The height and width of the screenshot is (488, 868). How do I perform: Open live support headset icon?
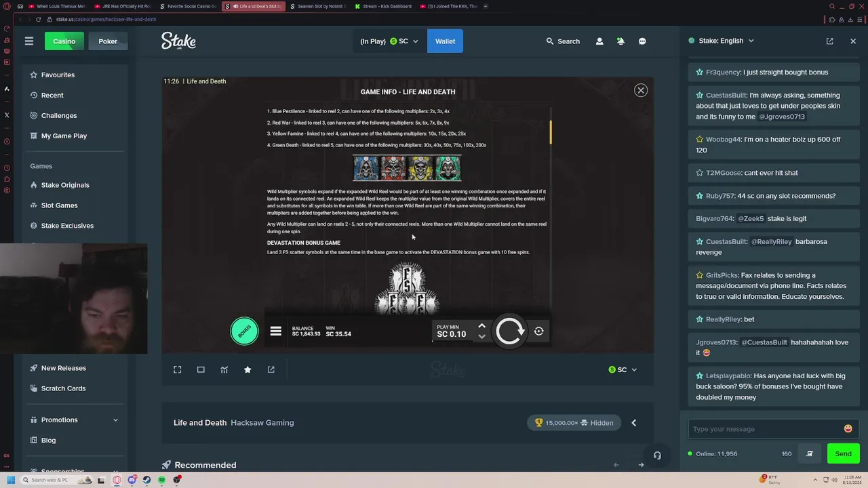coord(657,455)
